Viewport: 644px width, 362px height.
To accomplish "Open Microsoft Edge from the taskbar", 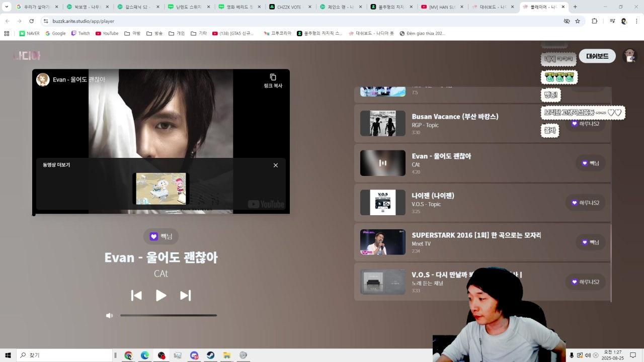I will (145, 355).
